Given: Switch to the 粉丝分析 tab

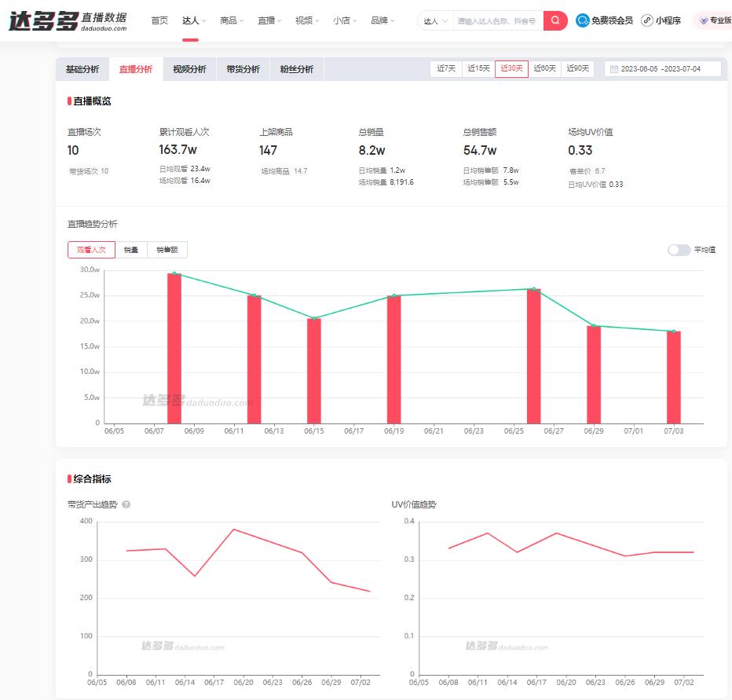Looking at the screenshot, I should click(x=296, y=69).
